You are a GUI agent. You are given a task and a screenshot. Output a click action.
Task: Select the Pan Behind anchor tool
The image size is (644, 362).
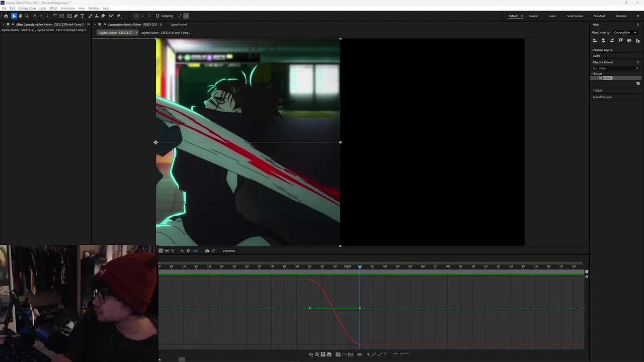[61, 16]
